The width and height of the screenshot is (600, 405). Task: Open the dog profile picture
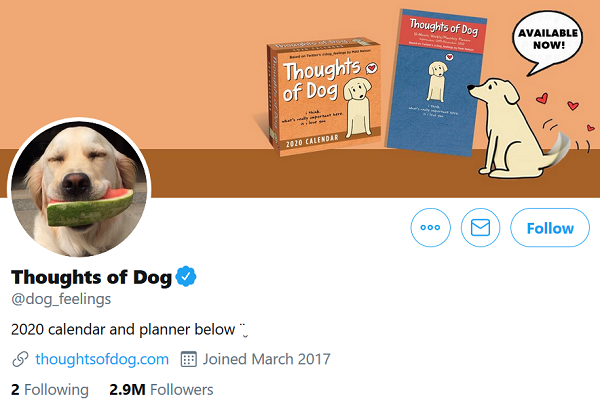[x=79, y=189]
